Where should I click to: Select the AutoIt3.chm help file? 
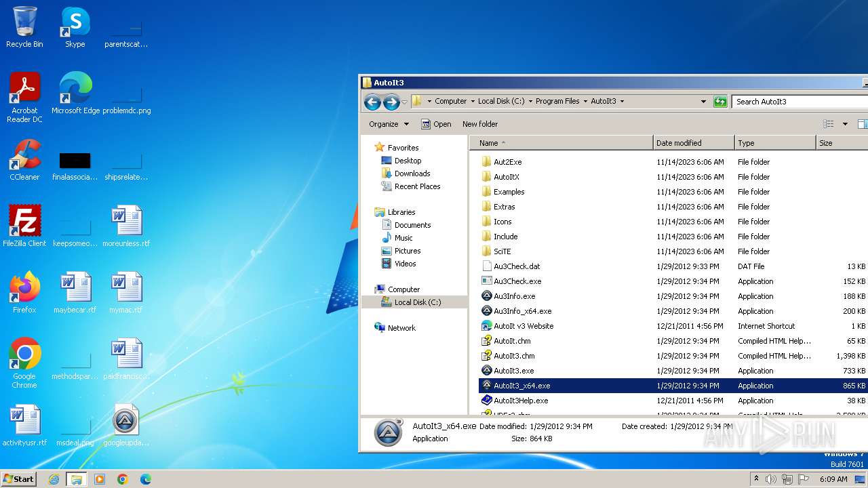tap(514, 356)
